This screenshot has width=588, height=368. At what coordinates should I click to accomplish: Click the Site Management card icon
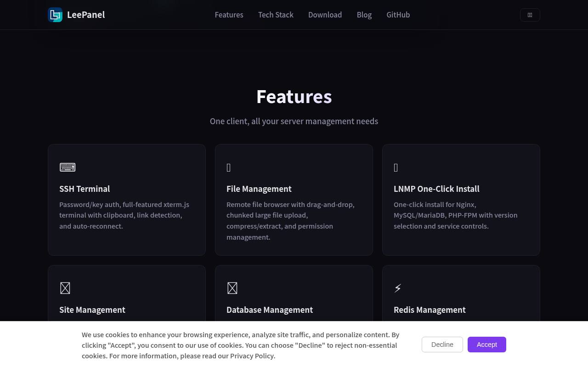click(65, 288)
